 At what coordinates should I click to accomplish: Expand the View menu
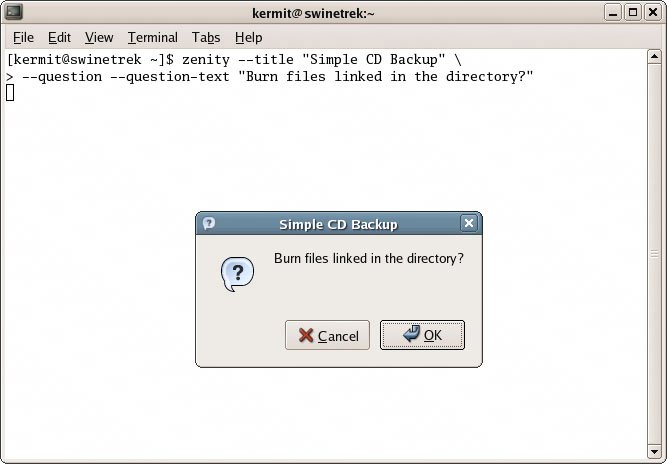coord(99,38)
